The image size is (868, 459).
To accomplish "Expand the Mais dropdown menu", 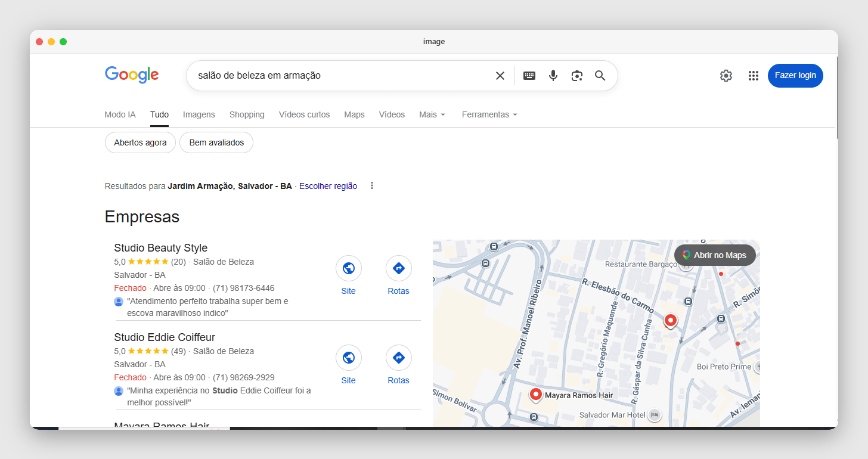I will point(432,114).
